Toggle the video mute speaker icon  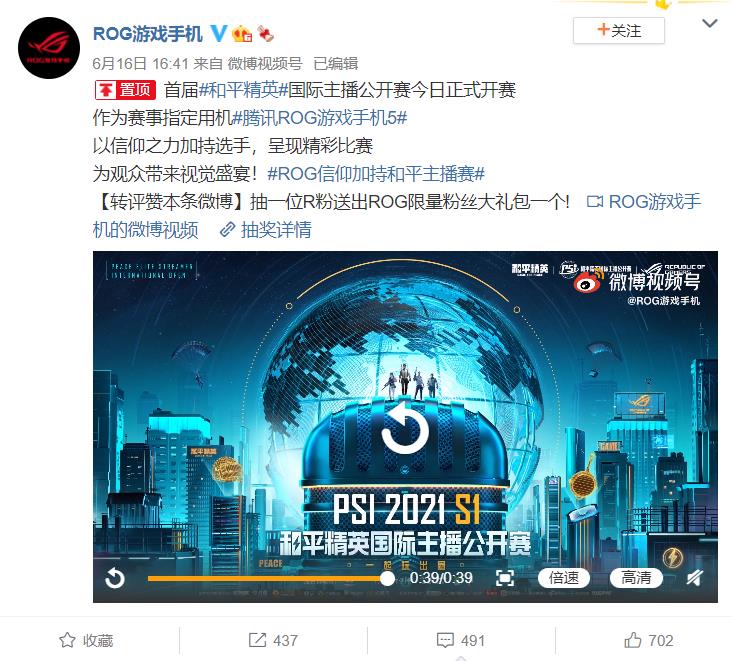[x=695, y=578]
